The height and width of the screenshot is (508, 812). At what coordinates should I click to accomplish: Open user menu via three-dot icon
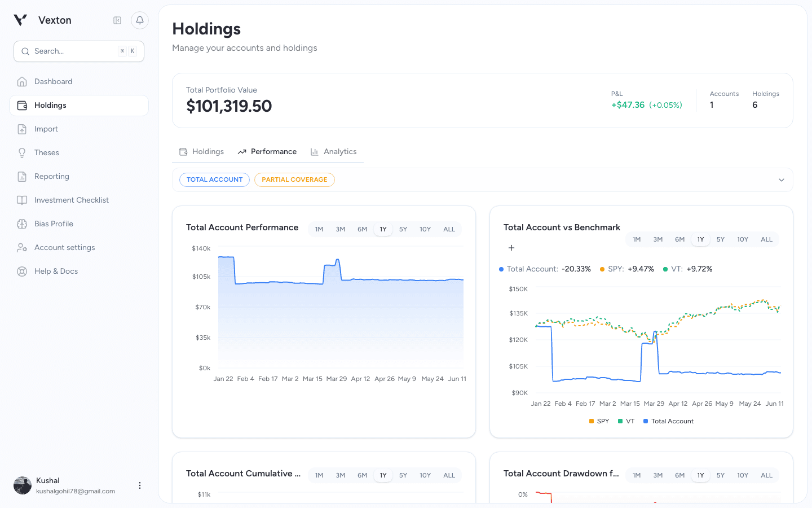[x=140, y=485]
